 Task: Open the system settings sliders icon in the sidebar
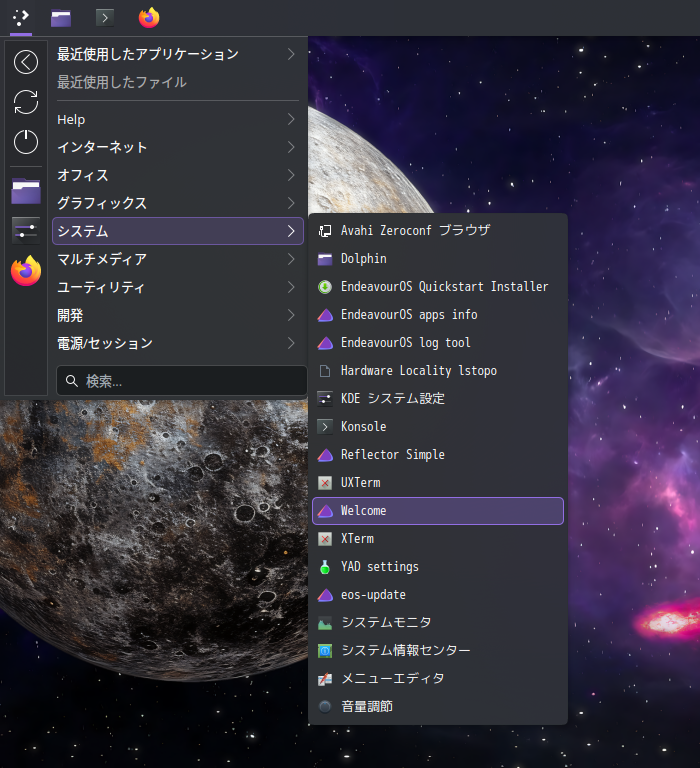pos(26,230)
